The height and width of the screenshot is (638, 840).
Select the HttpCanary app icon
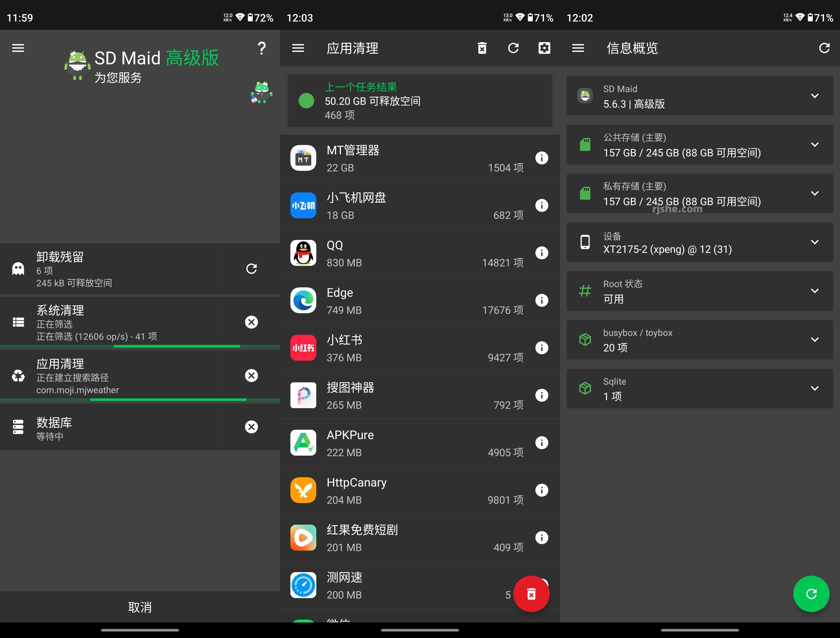(x=303, y=490)
